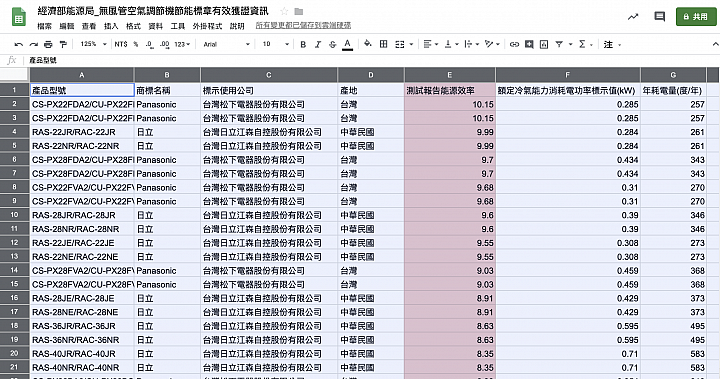Create a filter with funnel icon

(559, 45)
